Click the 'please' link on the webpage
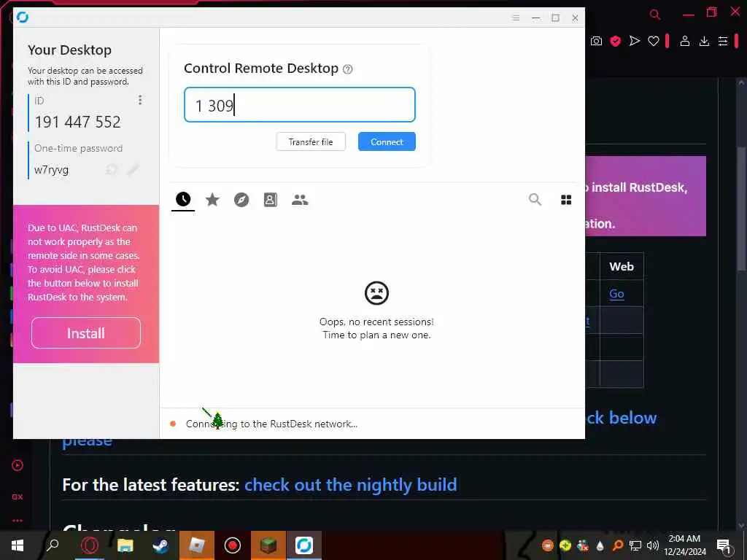The height and width of the screenshot is (560, 747). pyautogui.click(x=88, y=442)
